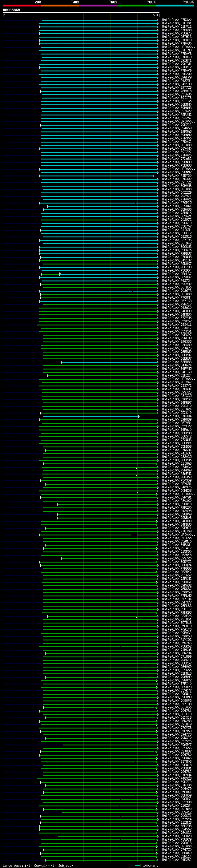Click the label UniRef100_C1M2W0
Screen dimensions: 197x868
(x=176, y=74)
